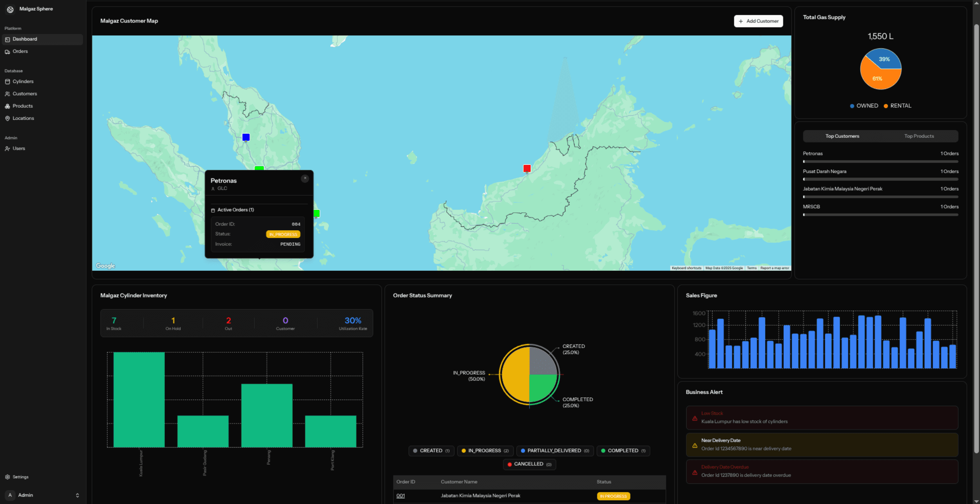Open order 001 from the order status table

[x=401, y=495]
